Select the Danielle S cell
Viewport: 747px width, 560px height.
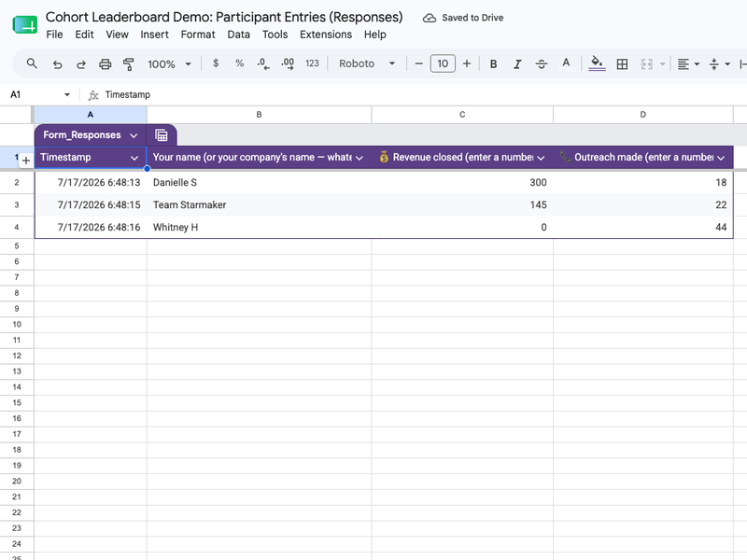point(260,182)
